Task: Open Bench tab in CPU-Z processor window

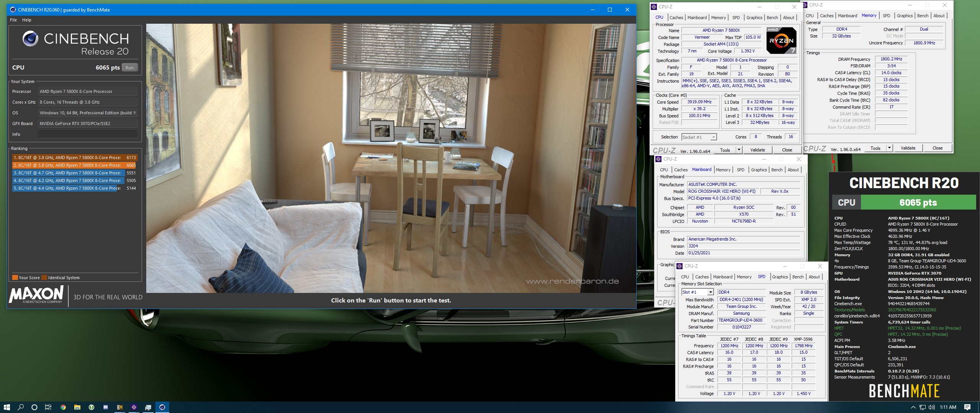Action: tap(772, 18)
